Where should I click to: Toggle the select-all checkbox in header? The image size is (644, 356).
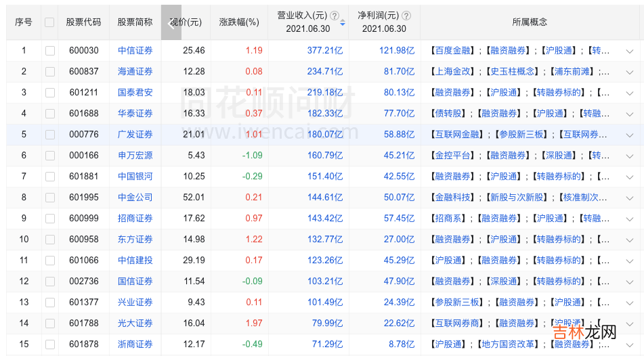[49, 22]
